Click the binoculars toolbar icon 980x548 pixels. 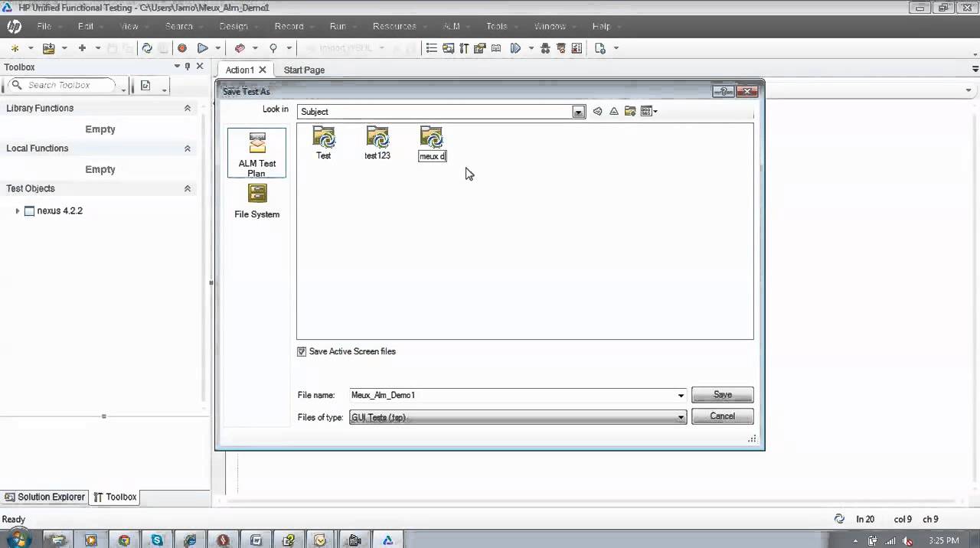(x=545, y=48)
